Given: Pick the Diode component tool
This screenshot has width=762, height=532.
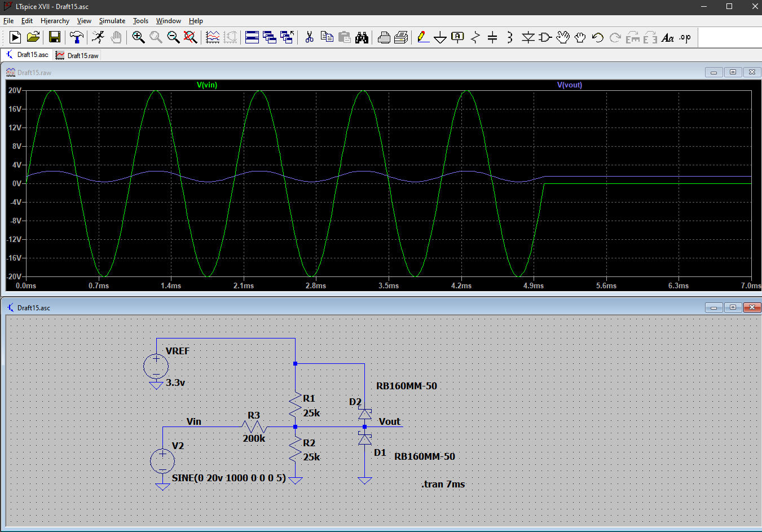Looking at the screenshot, I should [x=528, y=37].
